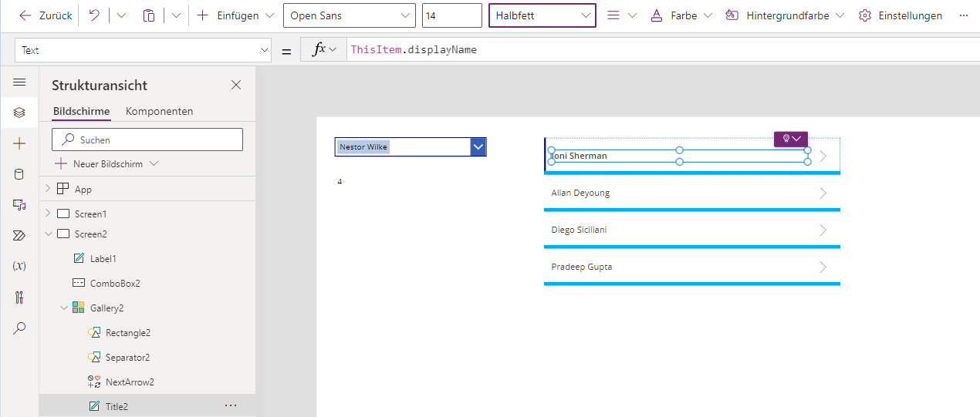The image size is (980, 417).
Task: Select Separator2 in the tree
Action: tap(127, 357)
